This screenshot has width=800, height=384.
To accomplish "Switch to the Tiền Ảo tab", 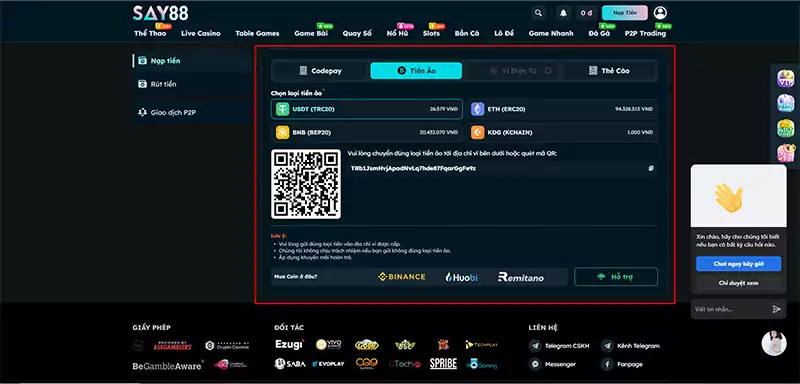I will pos(416,71).
